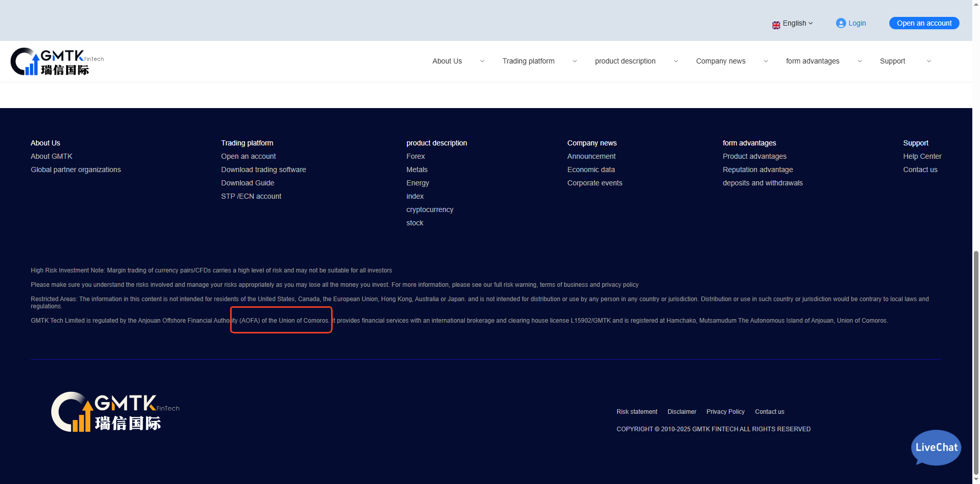Open the LiveChat bubble
Image resolution: width=980 pixels, height=484 pixels.
click(x=936, y=447)
